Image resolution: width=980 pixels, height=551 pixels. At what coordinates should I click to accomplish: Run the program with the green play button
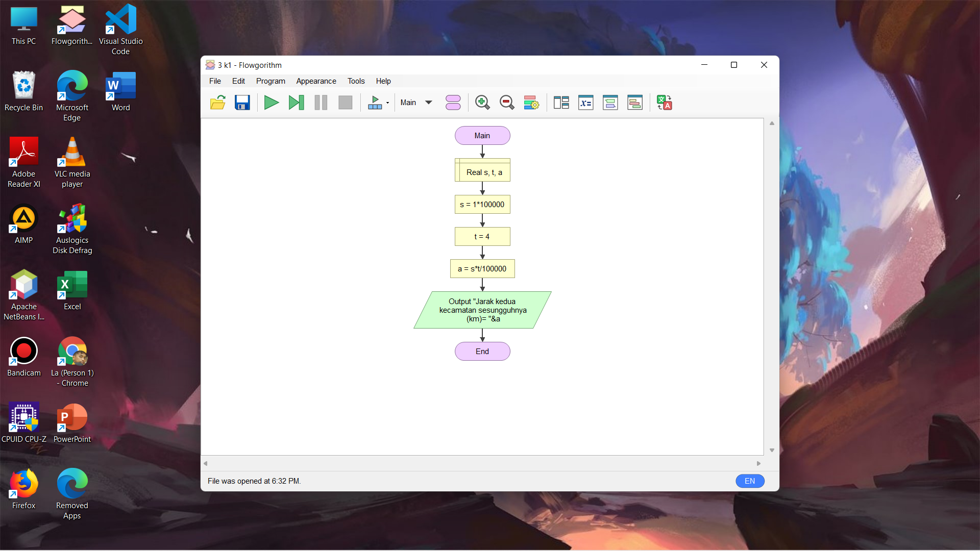pyautogui.click(x=272, y=103)
